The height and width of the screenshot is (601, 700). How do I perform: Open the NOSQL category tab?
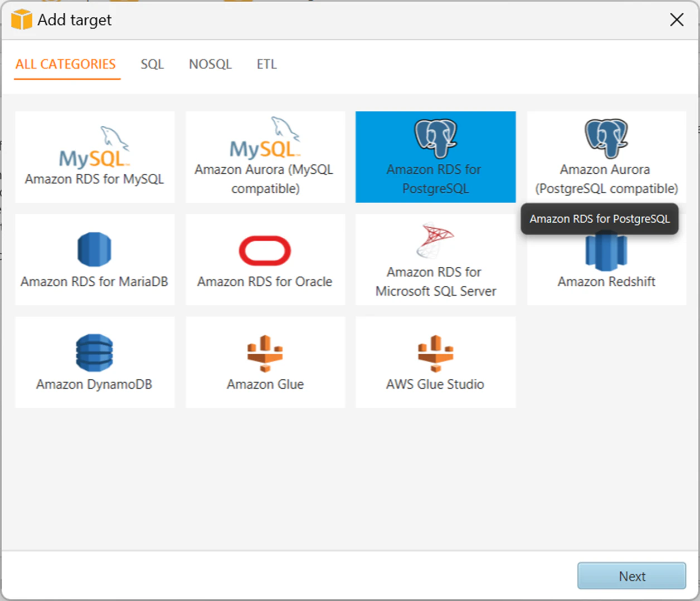click(x=210, y=65)
